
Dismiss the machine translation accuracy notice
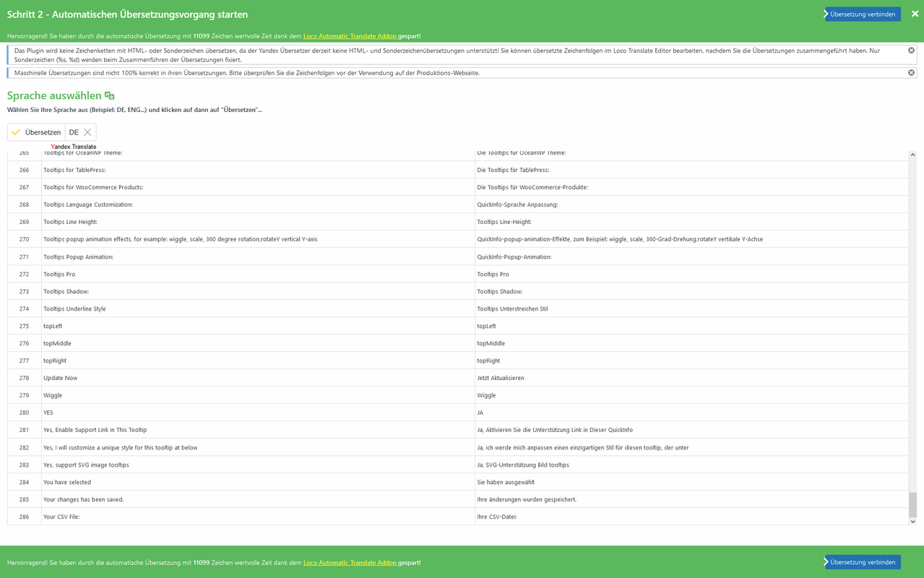point(911,72)
